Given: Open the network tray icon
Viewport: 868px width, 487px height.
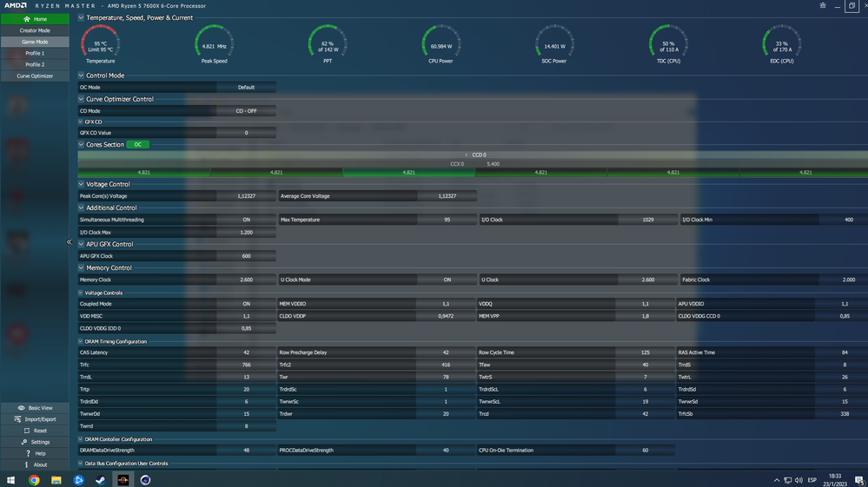Looking at the screenshot, I should coord(788,480).
